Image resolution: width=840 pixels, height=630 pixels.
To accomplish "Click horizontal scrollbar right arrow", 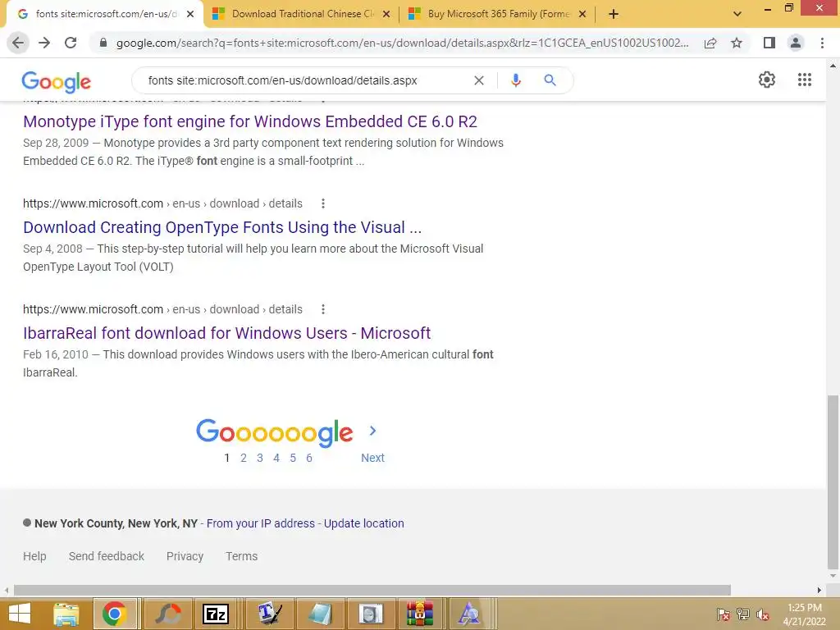I will pyautogui.click(x=819, y=591).
